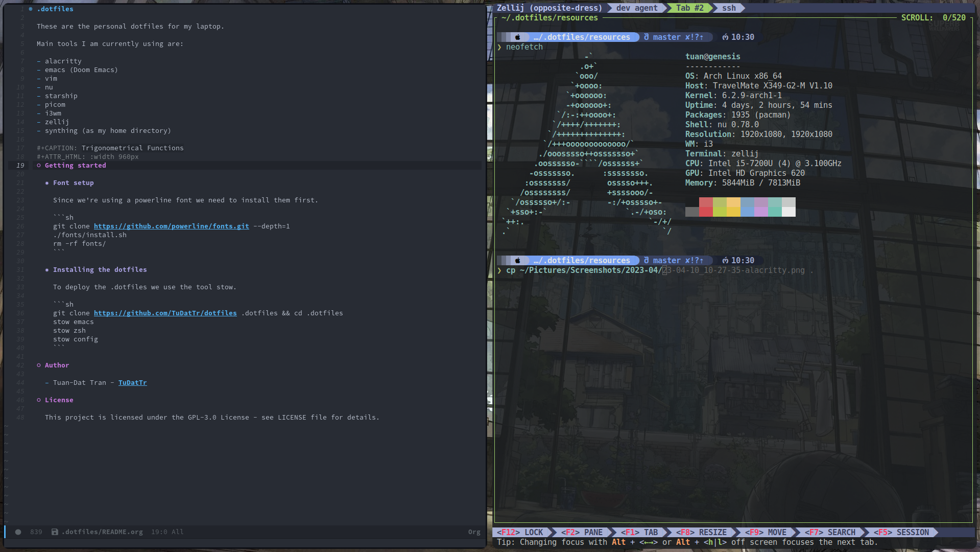This screenshot has height=552, width=980.
Task: Click line number 19 in the gutter
Action: (x=20, y=166)
